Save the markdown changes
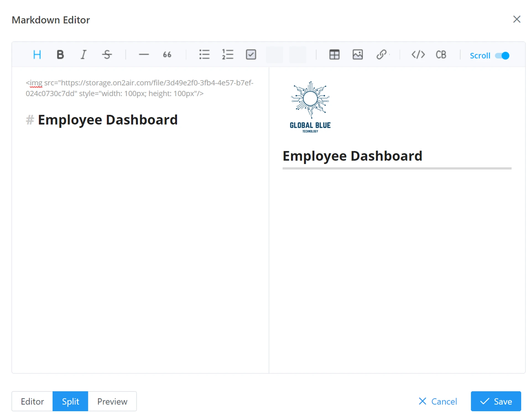 [496, 401]
